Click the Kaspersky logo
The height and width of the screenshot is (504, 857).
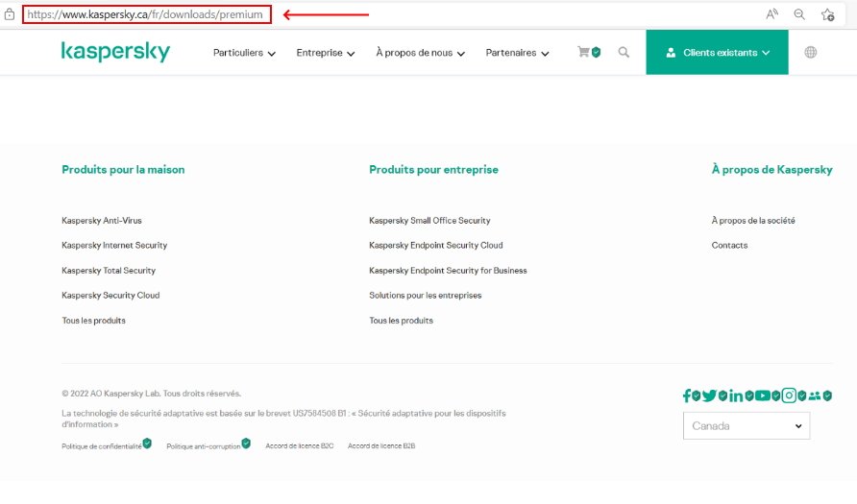[116, 51]
